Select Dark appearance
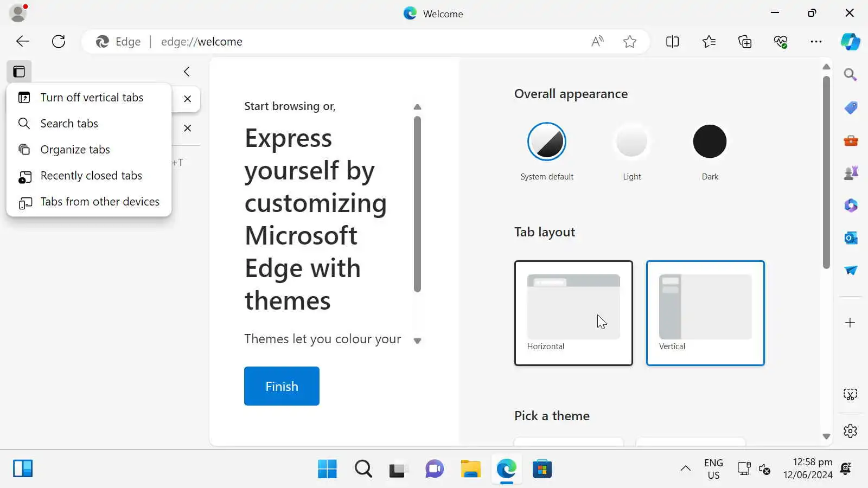This screenshot has height=488, width=868. [710, 142]
